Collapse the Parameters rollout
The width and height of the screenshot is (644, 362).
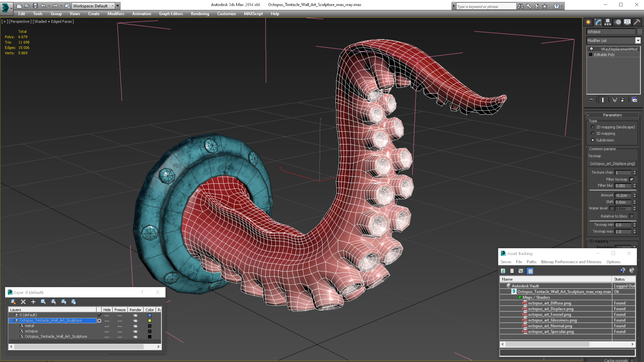[x=612, y=115]
